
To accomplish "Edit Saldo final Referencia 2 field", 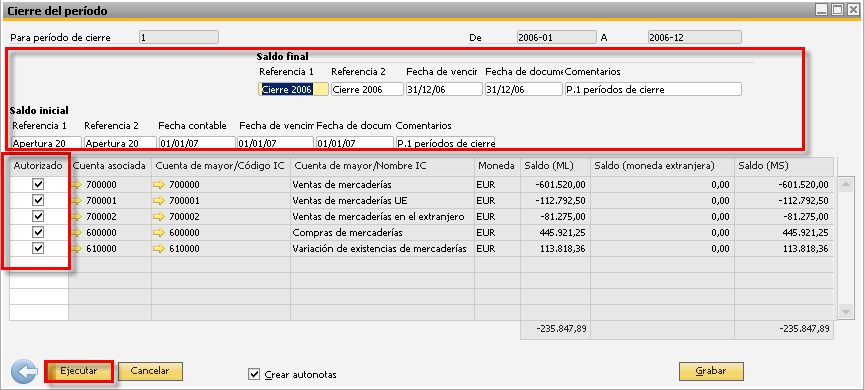I will tap(367, 89).
